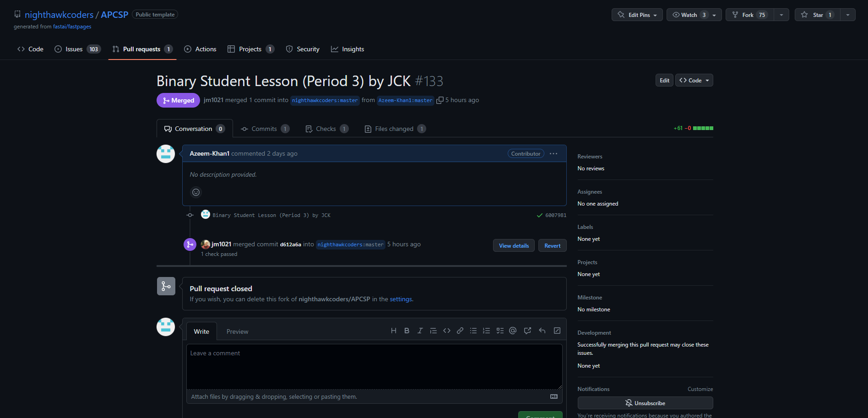Open the fork settings link
Screen dimensions: 868x418
pos(401,299)
